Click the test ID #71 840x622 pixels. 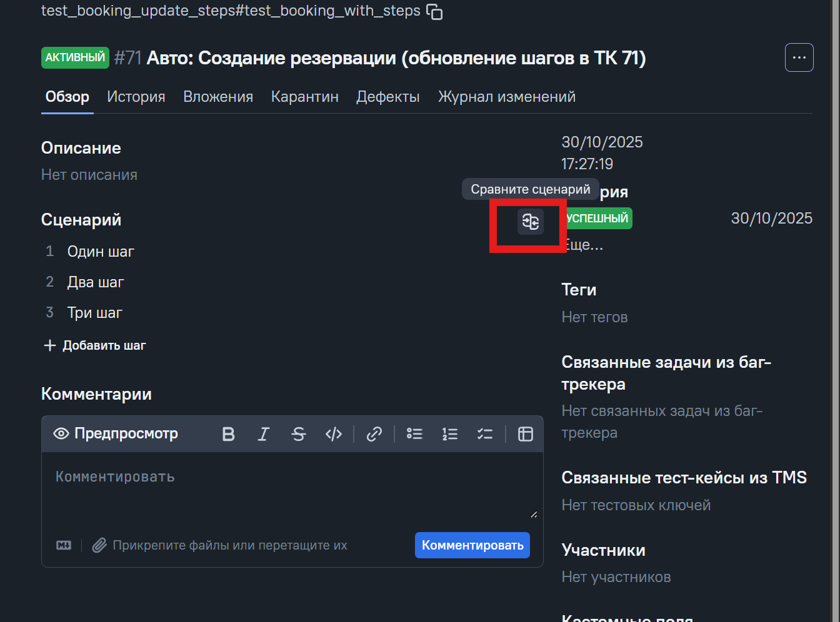(x=128, y=58)
